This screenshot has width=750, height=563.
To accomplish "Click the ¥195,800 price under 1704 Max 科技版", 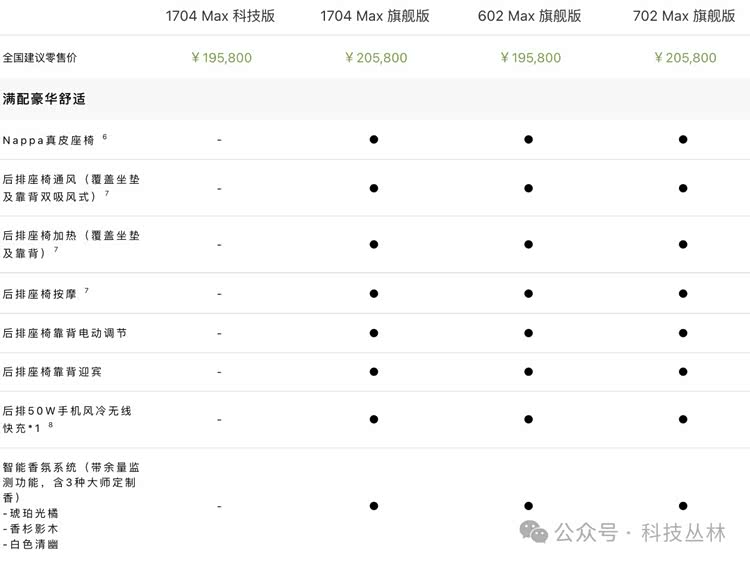I will point(221,58).
